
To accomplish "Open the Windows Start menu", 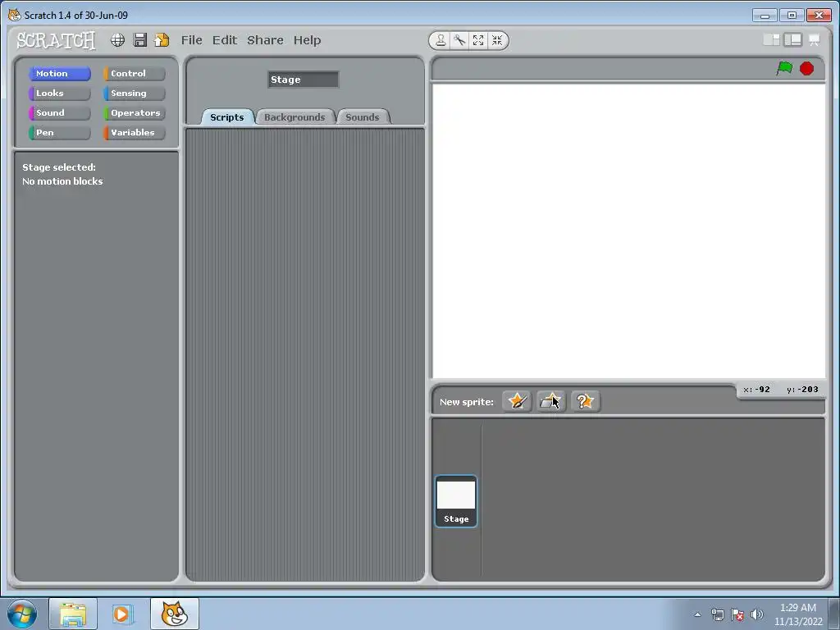I will click(x=22, y=614).
